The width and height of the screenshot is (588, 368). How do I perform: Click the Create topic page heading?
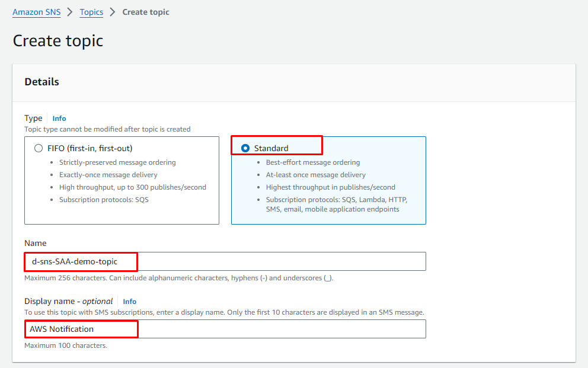coord(58,40)
